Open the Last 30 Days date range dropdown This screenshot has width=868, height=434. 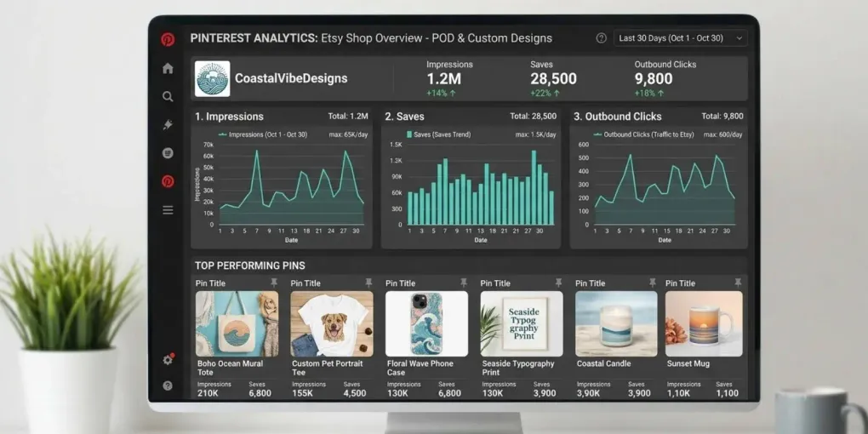click(680, 38)
